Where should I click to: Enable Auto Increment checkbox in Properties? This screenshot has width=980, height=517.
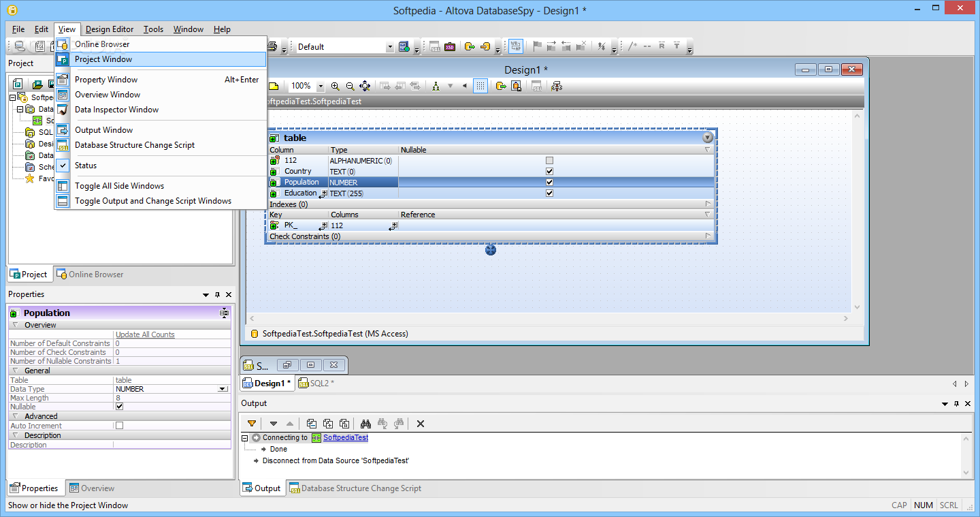pos(120,426)
